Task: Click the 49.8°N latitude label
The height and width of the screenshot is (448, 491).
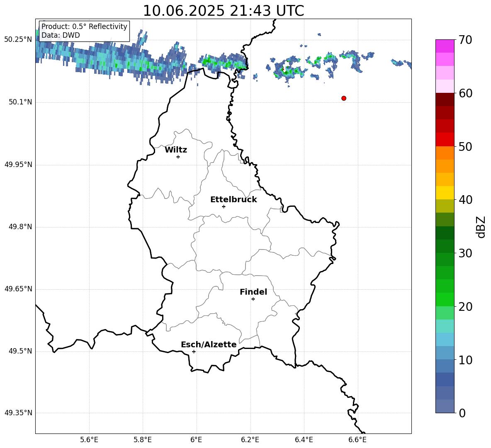Action: (x=20, y=227)
